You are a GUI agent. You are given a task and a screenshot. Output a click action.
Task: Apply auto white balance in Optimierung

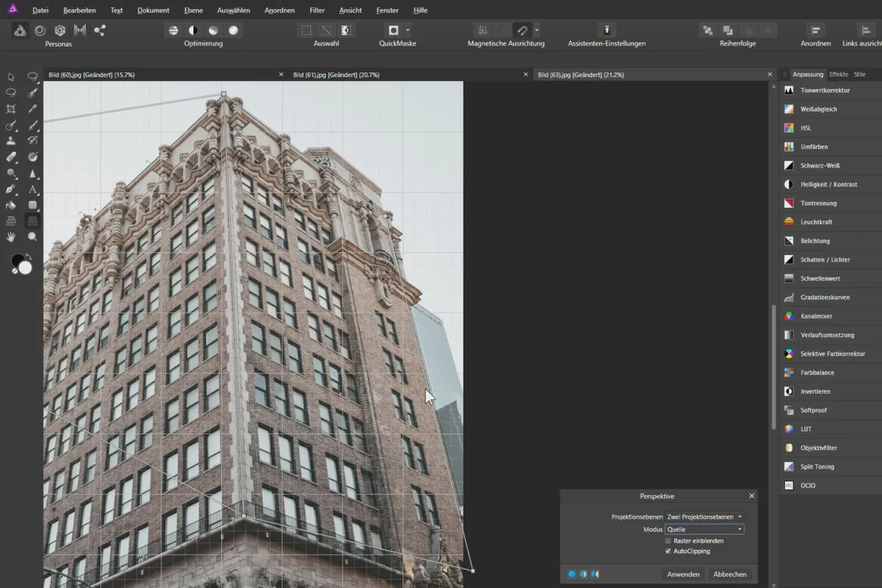pyautogui.click(x=234, y=30)
